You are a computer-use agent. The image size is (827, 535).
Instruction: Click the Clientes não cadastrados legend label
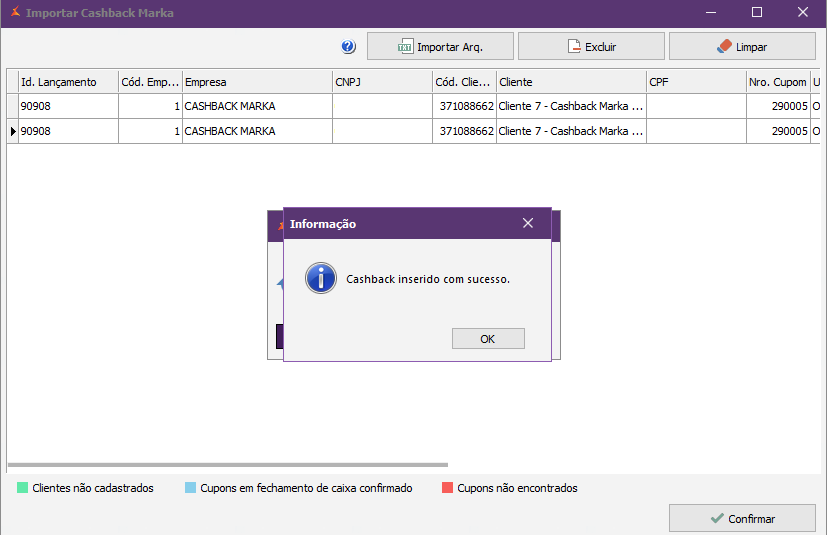point(93,488)
